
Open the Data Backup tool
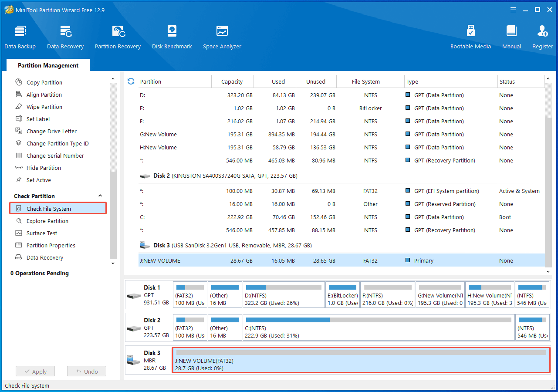point(20,36)
